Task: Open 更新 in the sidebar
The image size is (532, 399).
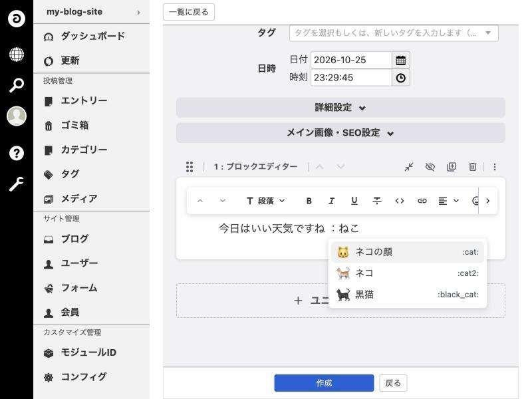Action: (92, 61)
